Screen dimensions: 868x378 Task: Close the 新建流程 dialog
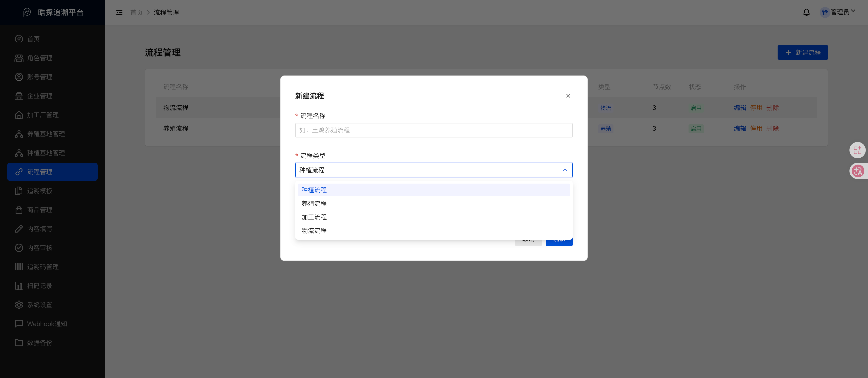tap(568, 96)
